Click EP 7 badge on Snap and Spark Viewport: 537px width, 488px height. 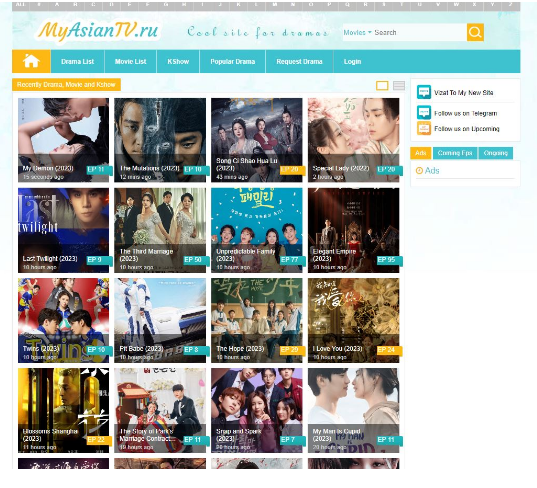coord(293,440)
